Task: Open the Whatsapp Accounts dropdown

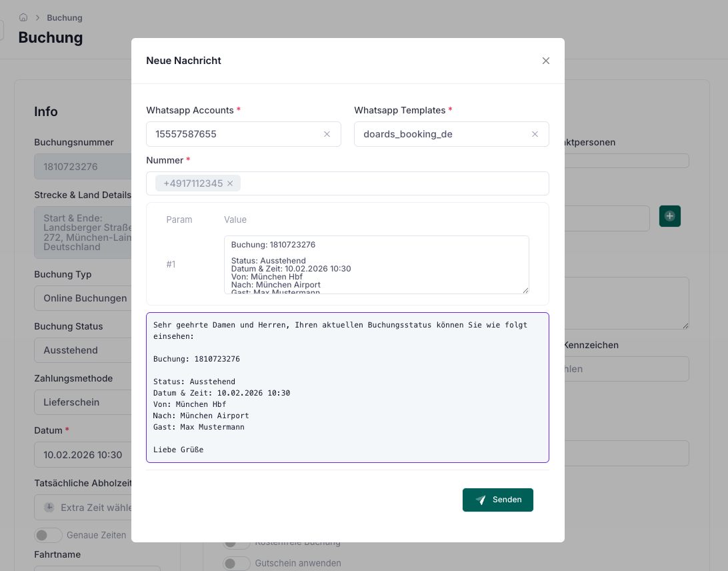Action: 233,134
